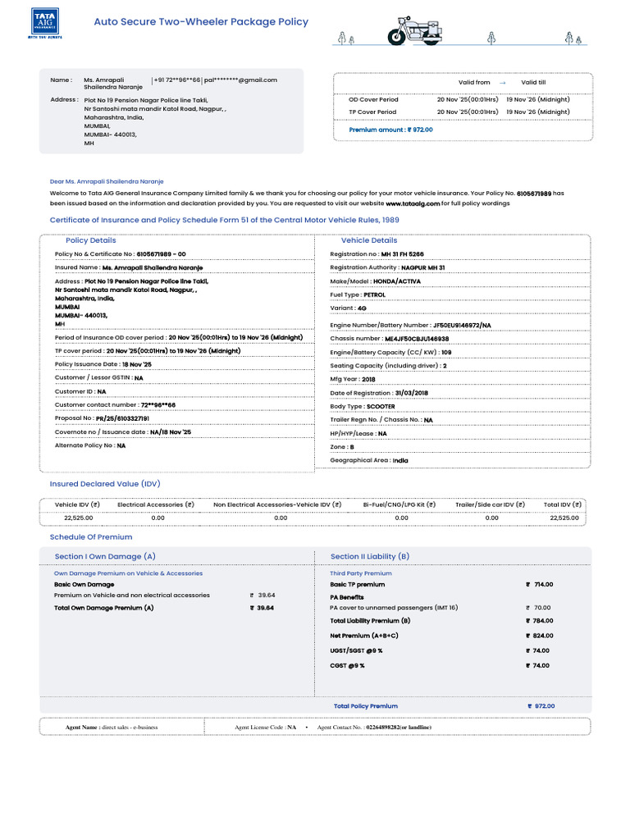Click the Section II Liability (B) heading

[x=370, y=557]
